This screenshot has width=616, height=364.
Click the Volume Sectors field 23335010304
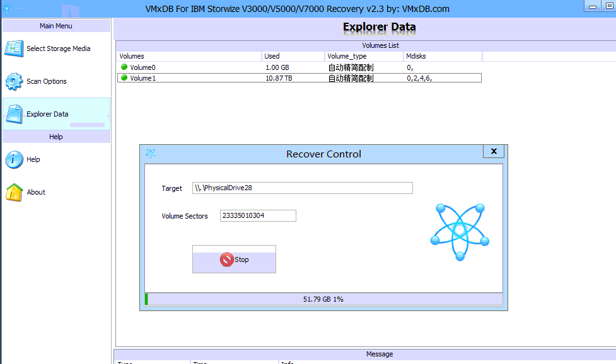(258, 216)
